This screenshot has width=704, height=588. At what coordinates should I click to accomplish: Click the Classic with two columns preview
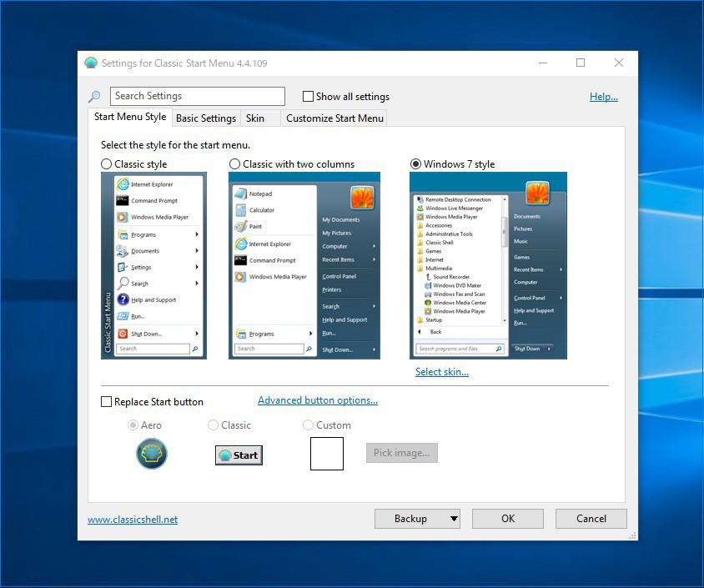tap(304, 266)
